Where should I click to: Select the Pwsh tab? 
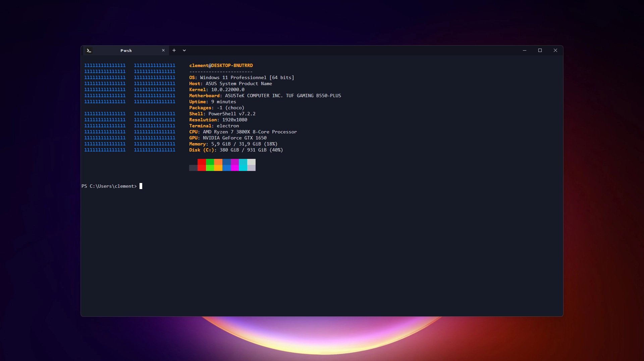click(126, 51)
